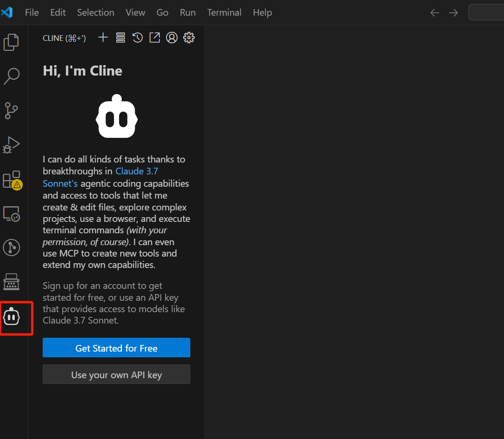Open the Extensions view with warning badge
504x439 pixels.
point(12,180)
